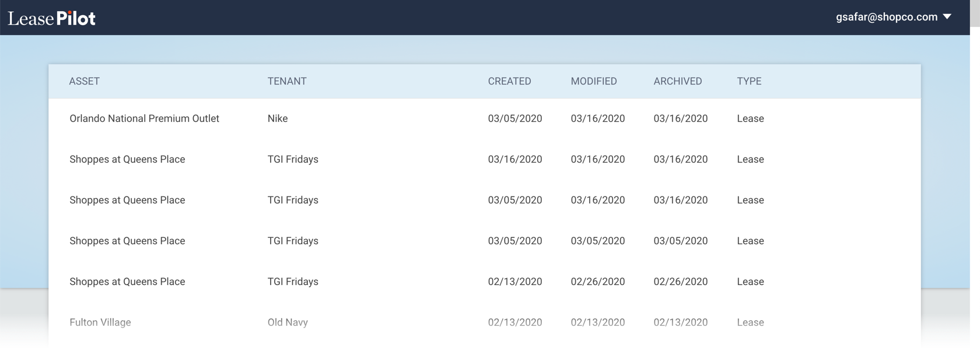This screenshot has width=980, height=348.
Task: Select the Old Navy tenant cell
Action: 288,322
